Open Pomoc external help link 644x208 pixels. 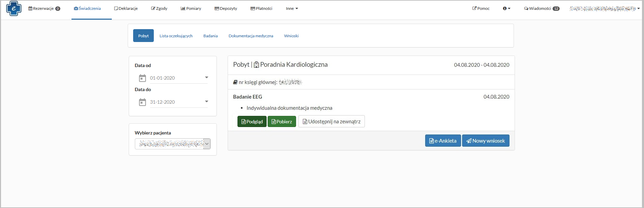[x=481, y=8]
